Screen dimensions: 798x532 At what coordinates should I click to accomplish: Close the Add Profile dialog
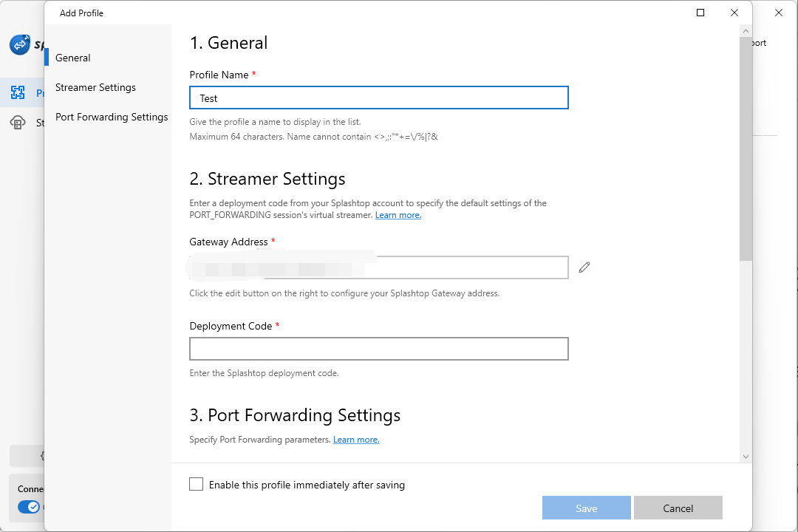(734, 13)
